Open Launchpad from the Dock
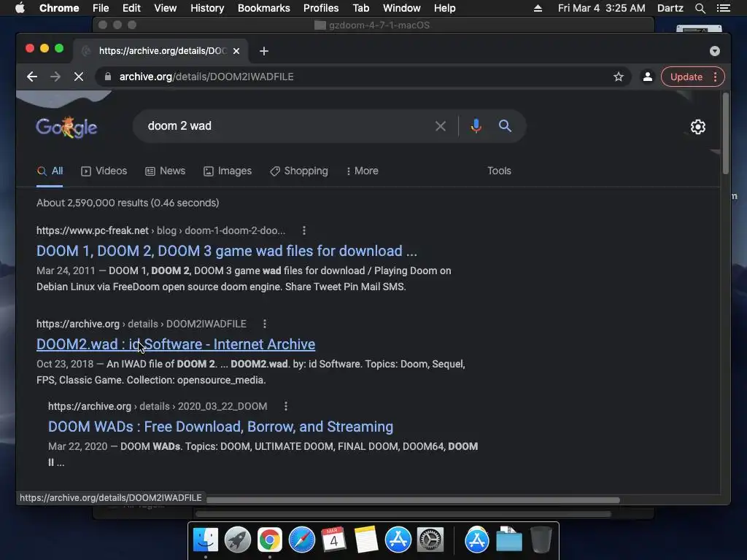 tap(238, 540)
